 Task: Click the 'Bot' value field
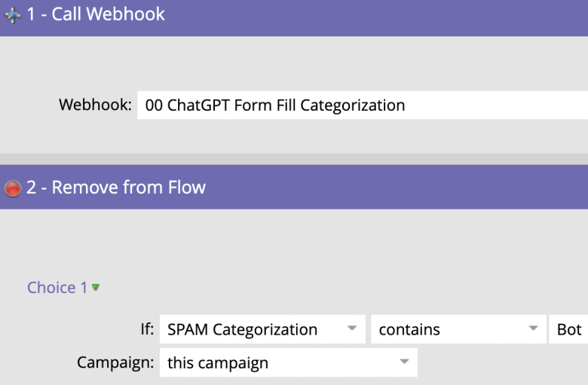tap(568, 329)
